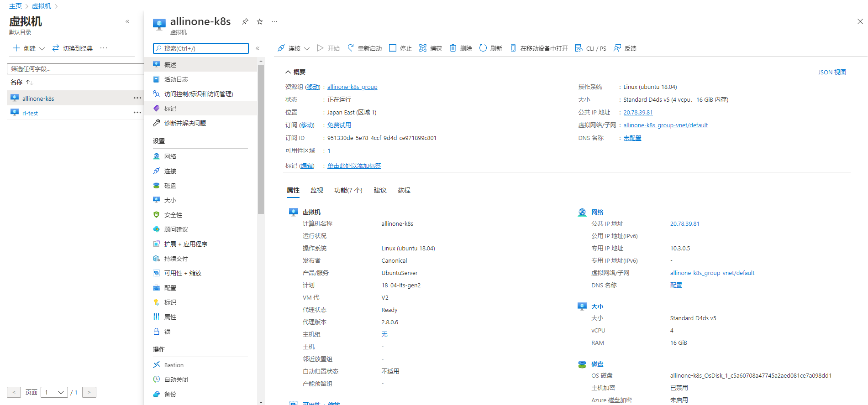Go to next page arrow button
The width and height of the screenshot is (868, 405).
tap(89, 392)
